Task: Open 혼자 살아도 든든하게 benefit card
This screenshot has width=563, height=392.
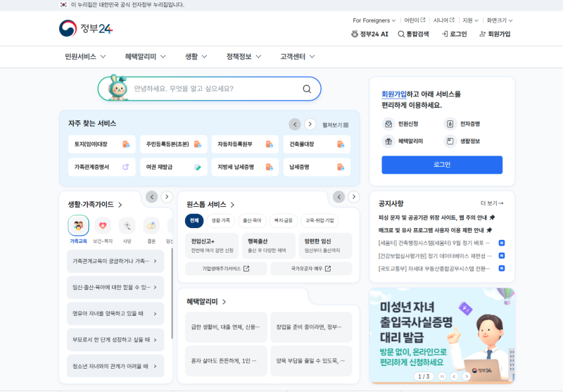Action: coord(226,361)
